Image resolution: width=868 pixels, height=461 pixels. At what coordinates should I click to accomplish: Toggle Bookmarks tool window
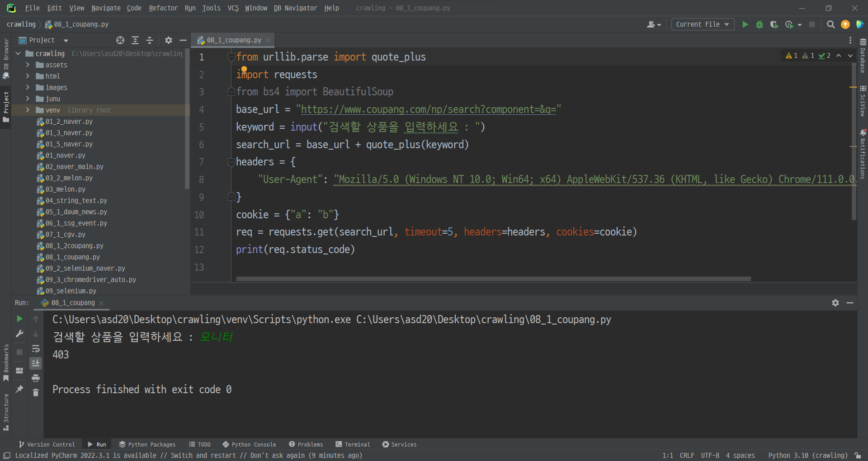point(6,363)
